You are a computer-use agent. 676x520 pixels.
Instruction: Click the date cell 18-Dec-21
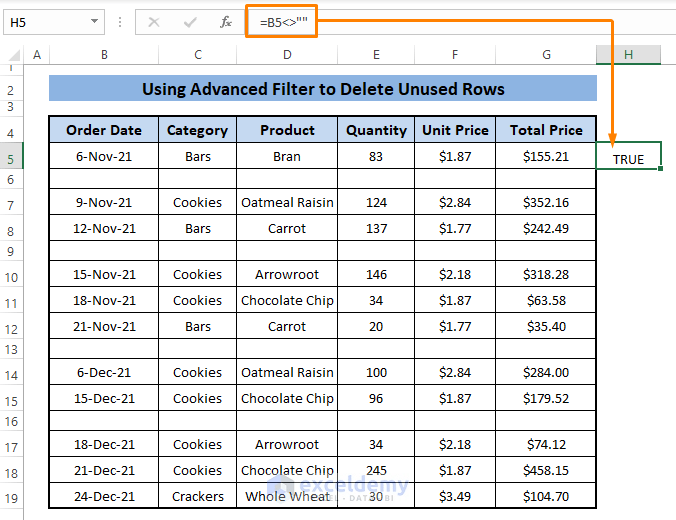[104, 444]
